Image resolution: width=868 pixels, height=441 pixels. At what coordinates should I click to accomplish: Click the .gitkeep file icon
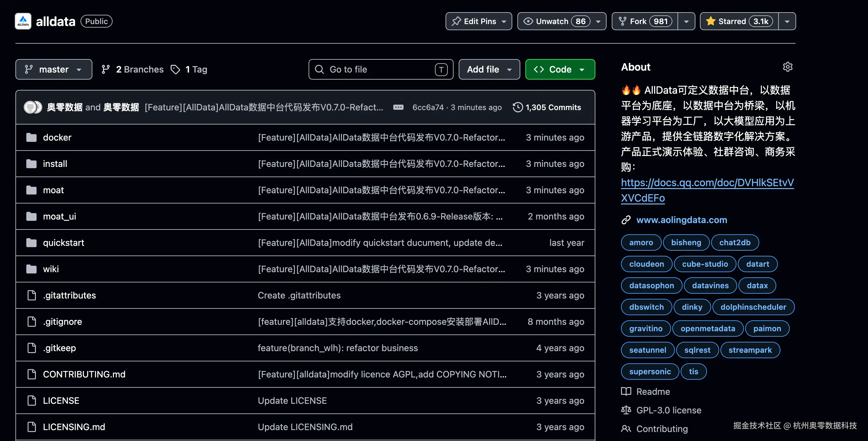32,348
